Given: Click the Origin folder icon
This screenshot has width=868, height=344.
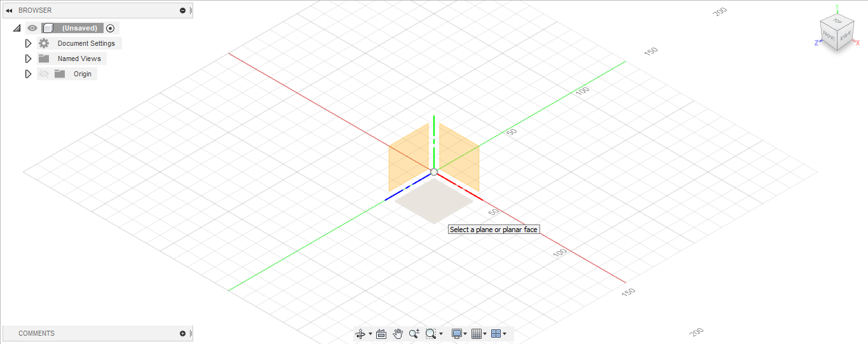Looking at the screenshot, I should [60, 74].
